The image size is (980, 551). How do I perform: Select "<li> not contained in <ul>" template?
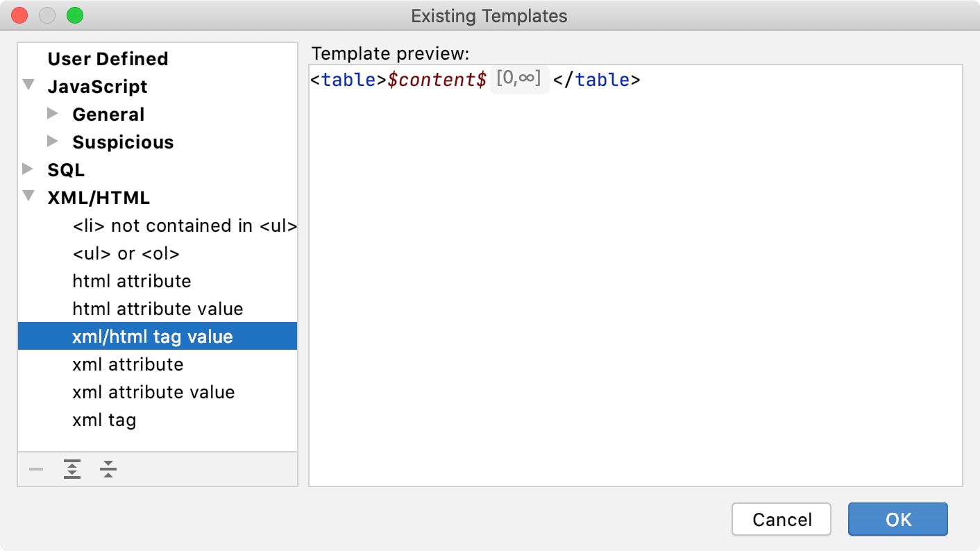click(185, 226)
